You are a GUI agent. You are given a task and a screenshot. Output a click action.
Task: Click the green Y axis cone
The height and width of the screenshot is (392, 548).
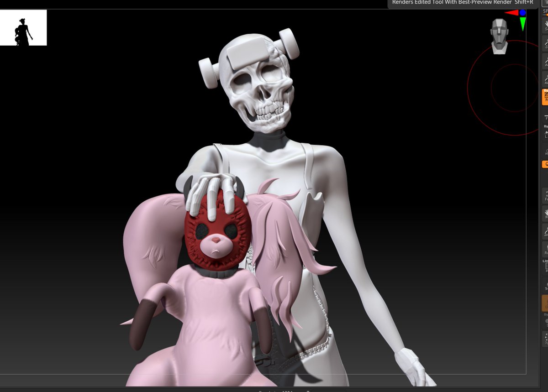pos(523,24)
